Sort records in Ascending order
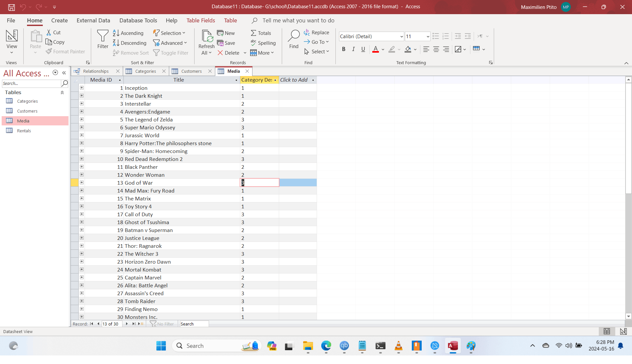 coord(128,33)
